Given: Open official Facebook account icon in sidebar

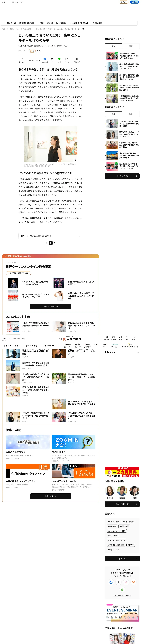Looking at the screenshot, I should [111, 582].
